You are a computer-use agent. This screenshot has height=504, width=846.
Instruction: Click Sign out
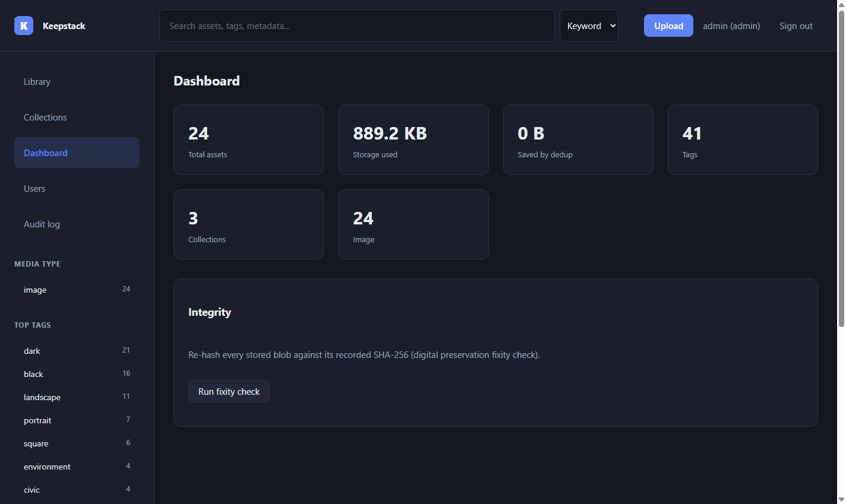(x=796, y=26)
